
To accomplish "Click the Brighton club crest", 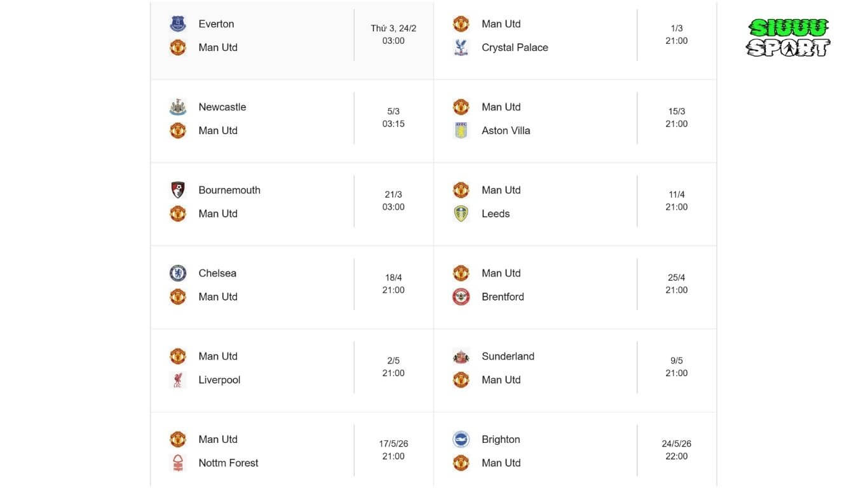I will pos(461,440).
